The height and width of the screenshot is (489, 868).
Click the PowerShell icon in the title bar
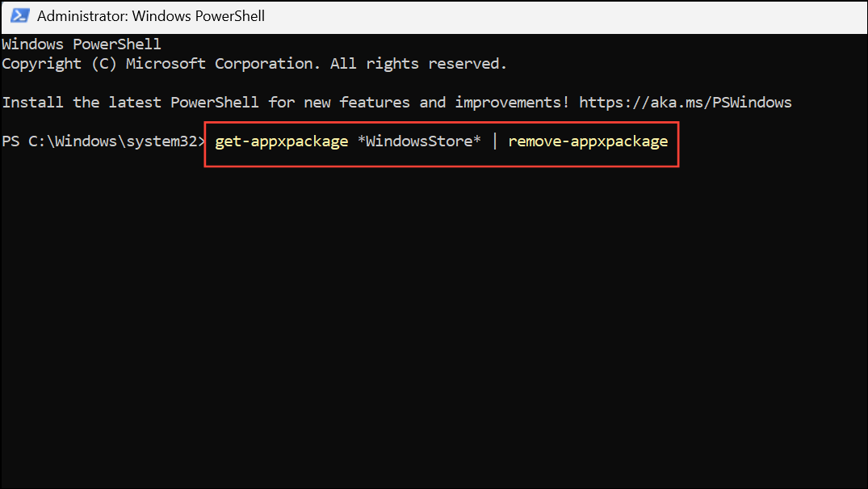(19, 15)
